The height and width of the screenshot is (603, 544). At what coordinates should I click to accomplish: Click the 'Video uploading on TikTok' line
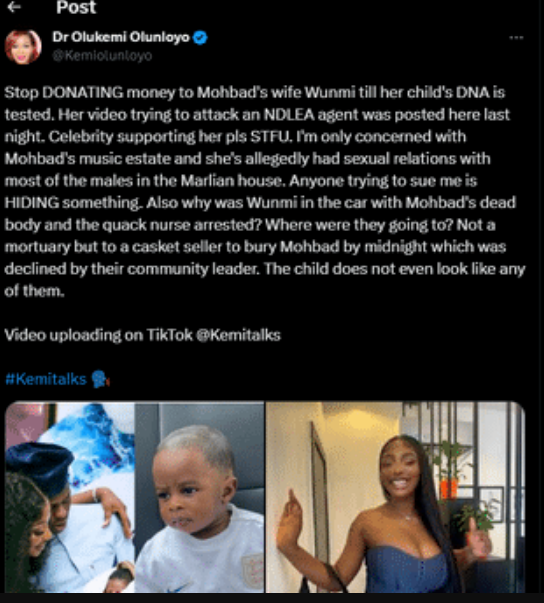[x=143, y=335]
